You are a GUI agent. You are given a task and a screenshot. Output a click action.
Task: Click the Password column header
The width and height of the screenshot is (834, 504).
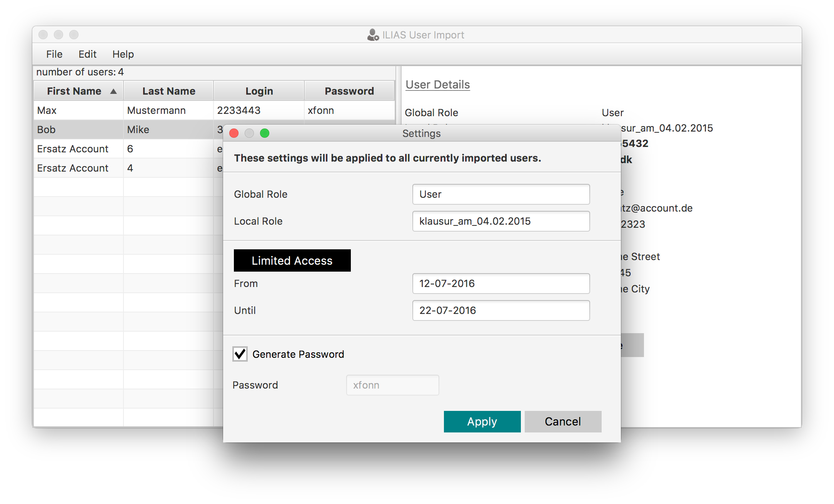pyautogui.click(x=349, y=91)
